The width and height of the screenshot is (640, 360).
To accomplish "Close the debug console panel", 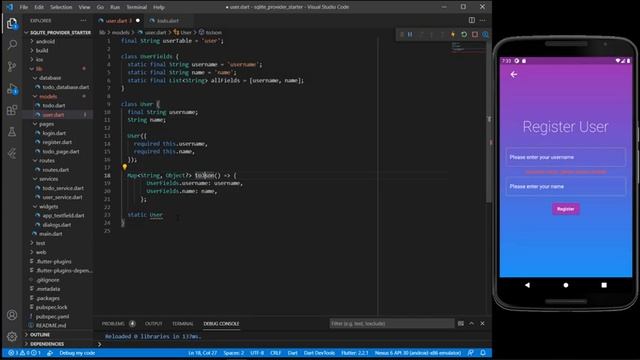I will point(482,323).
